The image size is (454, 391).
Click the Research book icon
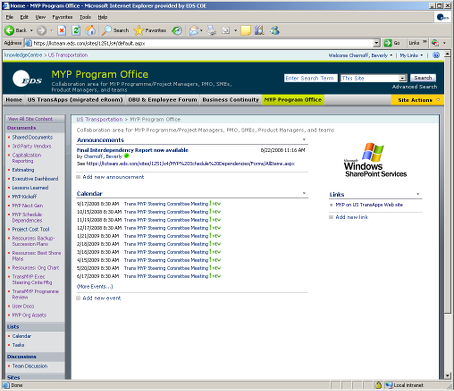click(259, 31)
